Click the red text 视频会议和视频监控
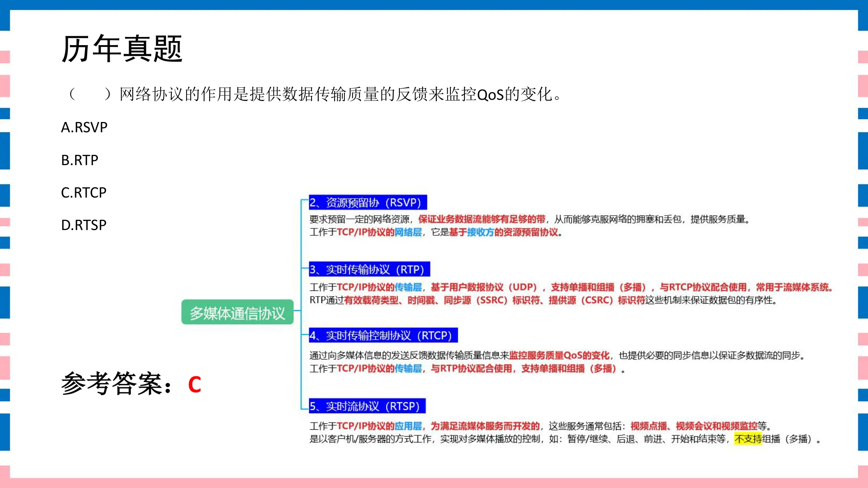868x488 pixels. coord(716,426)
